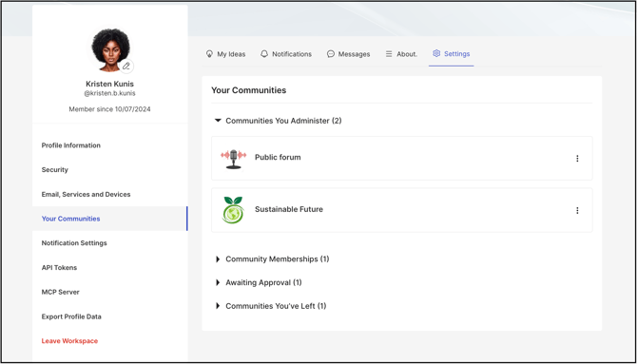
Task: Click the Kristen Kunis name
Action: pos(109,84)
